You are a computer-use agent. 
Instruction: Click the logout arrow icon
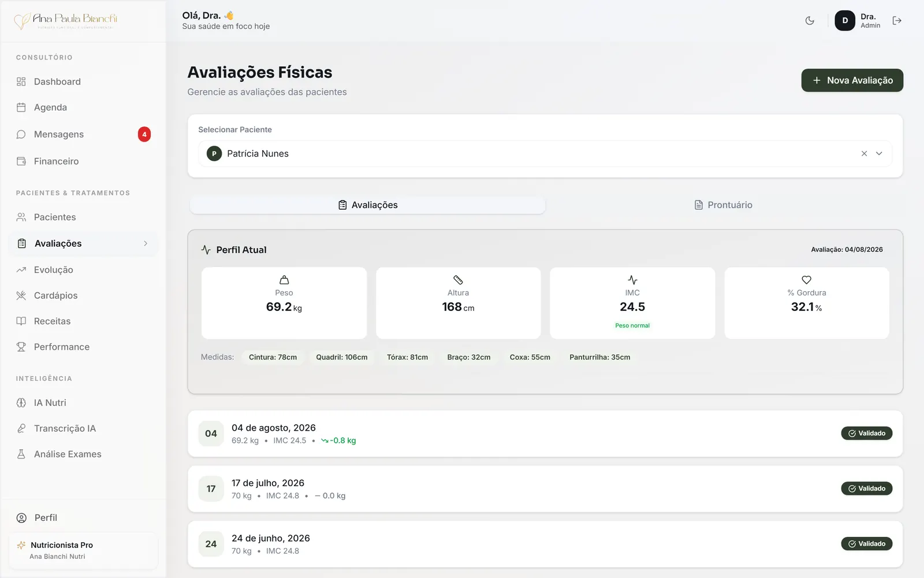pos(897,21)
